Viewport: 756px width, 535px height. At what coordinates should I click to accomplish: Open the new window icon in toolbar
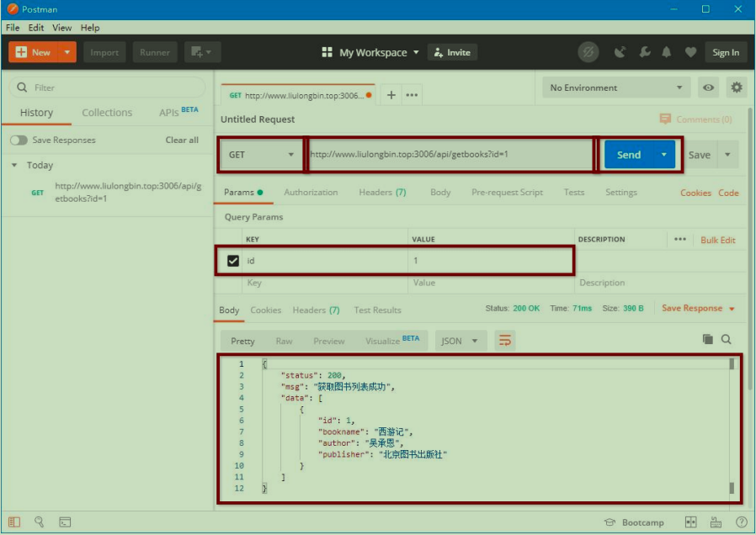202,52
